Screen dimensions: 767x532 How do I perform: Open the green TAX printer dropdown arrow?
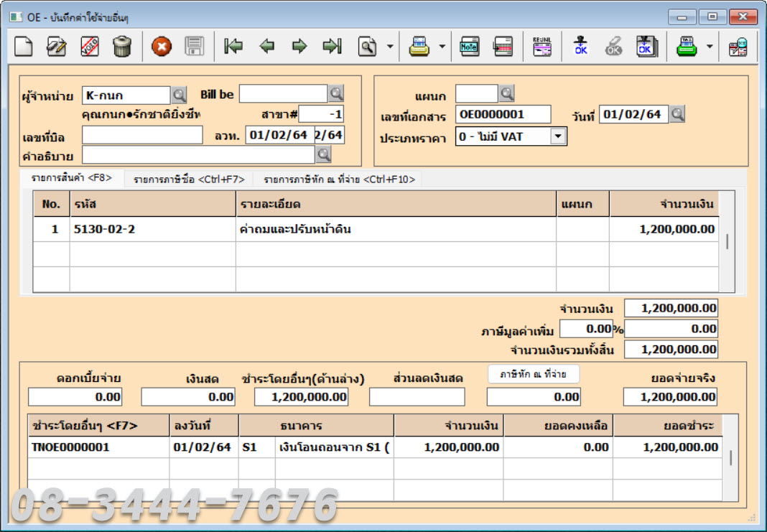point(710,47)
